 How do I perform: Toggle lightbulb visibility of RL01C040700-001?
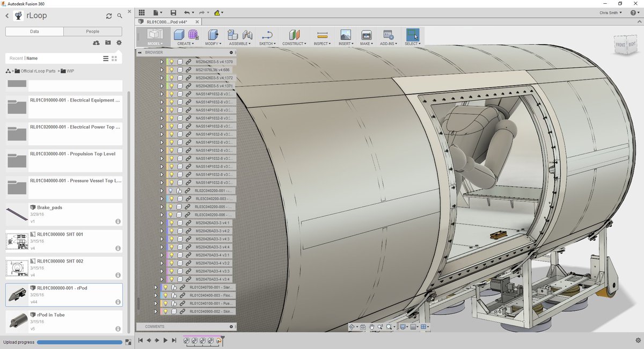point(165,287)
